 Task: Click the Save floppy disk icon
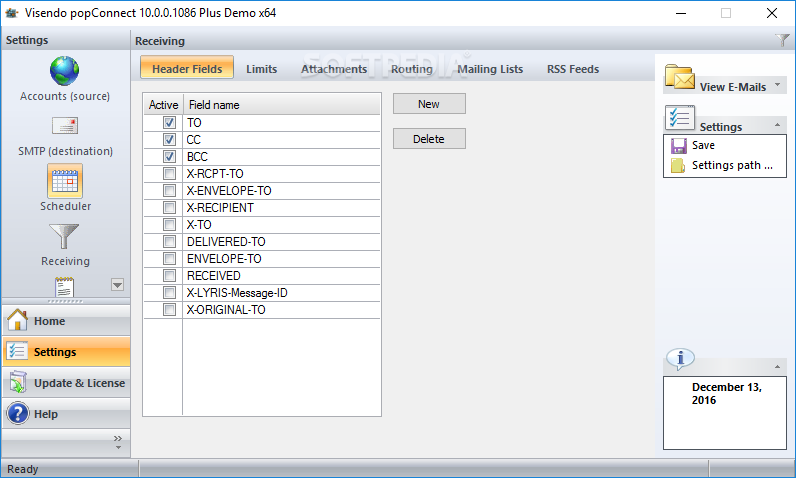[x=678, y=146]
